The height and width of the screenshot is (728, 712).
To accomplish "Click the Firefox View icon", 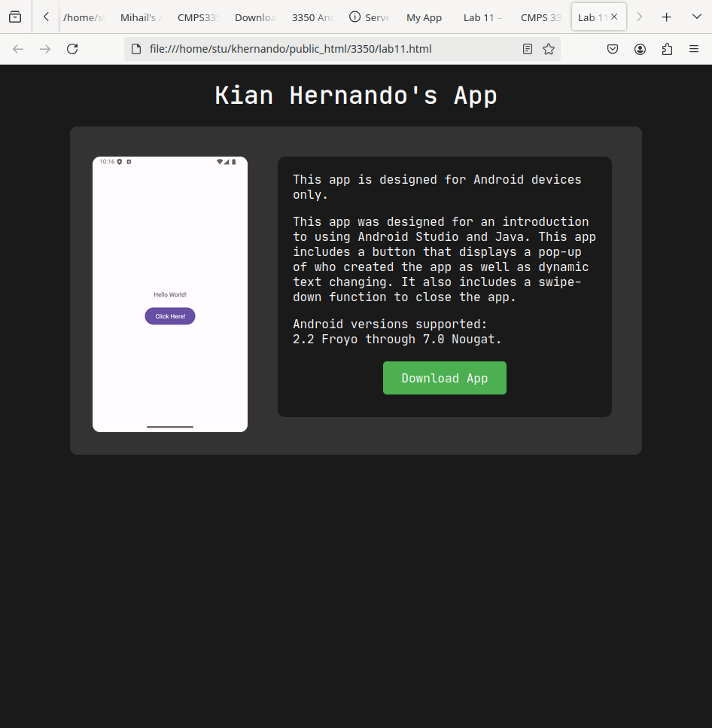I will 15,17.
